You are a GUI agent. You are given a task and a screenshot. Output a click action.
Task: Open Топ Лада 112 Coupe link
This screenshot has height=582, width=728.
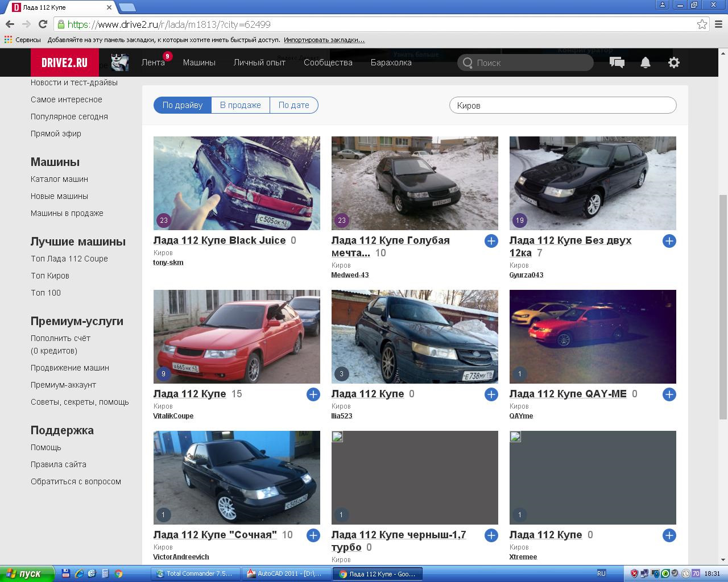tap(69, 259)
